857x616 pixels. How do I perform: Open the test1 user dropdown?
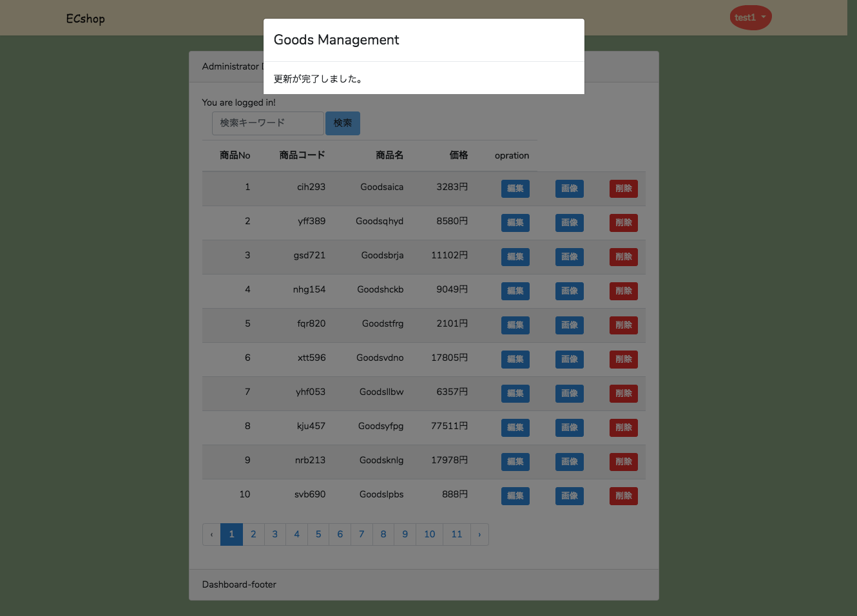[x=750, y=17]
